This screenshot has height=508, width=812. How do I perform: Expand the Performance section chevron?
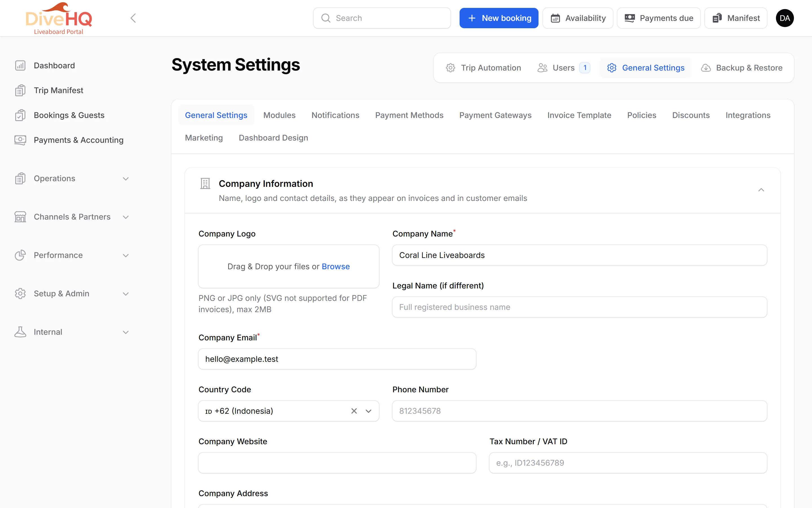coord(126,255)
